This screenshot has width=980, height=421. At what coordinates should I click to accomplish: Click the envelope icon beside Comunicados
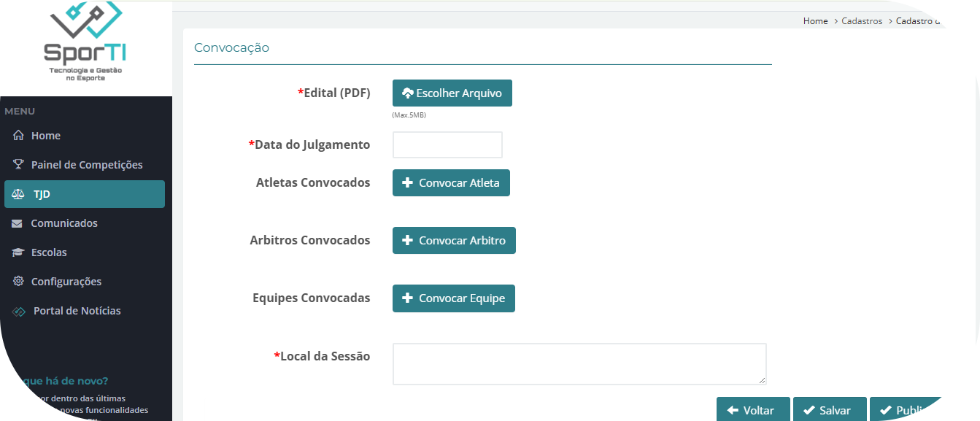pos(18,223)
